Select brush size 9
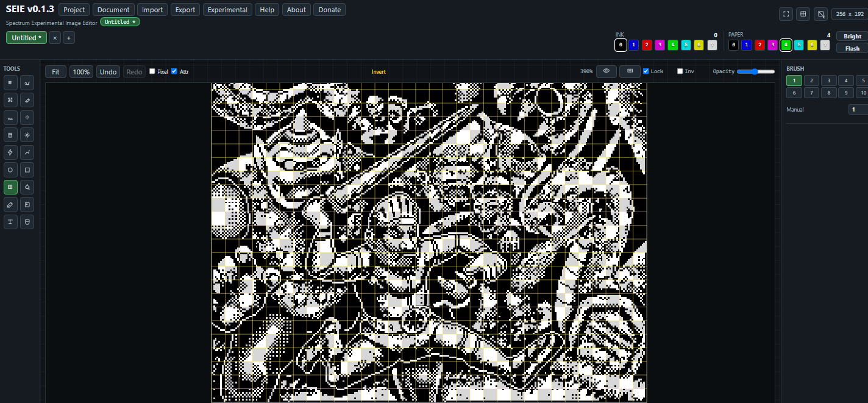 tap(845, 93)
